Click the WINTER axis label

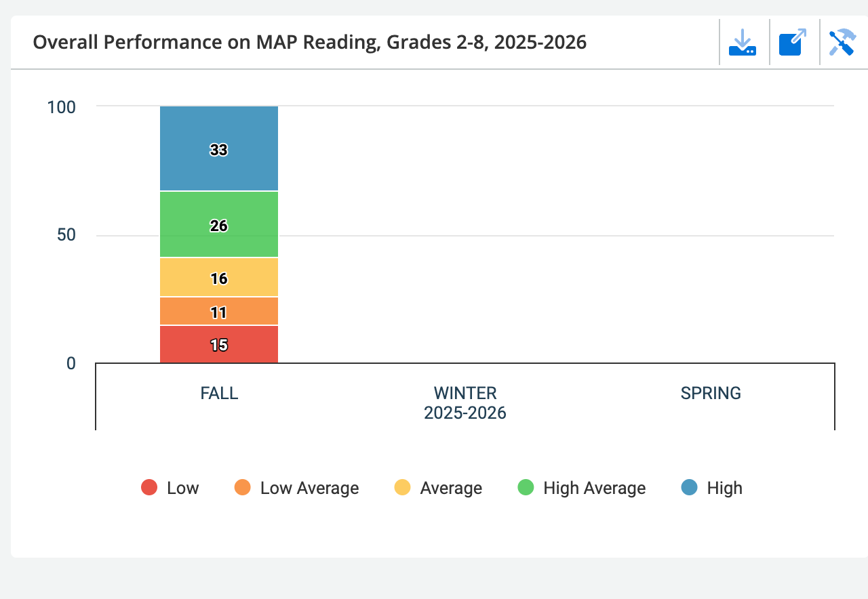(465, 393)
